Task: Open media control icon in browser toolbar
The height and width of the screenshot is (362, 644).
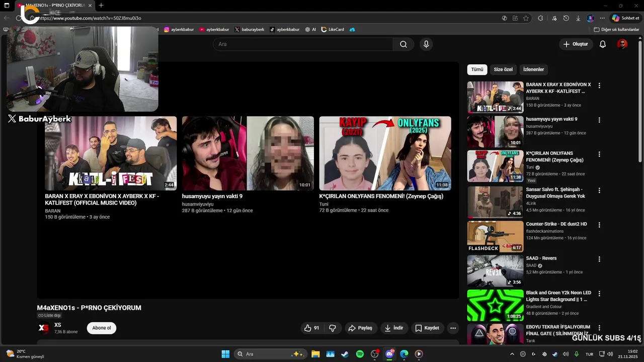Action: tap(554, 18)
